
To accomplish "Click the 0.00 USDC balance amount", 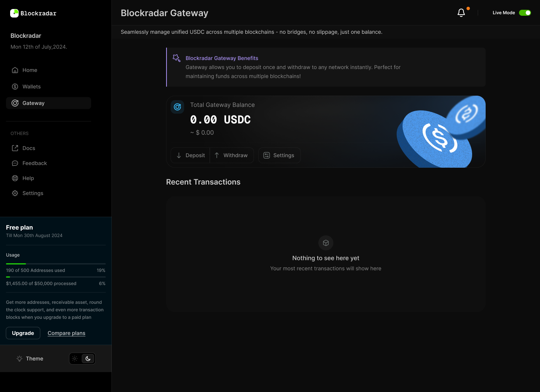I will pyautogui.click(x=220, y=120).
